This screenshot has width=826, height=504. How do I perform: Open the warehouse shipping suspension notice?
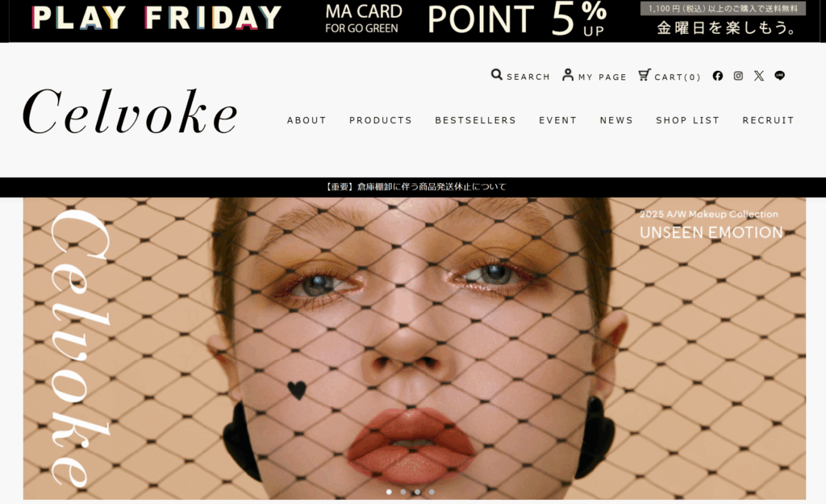[x=415, y=186]
